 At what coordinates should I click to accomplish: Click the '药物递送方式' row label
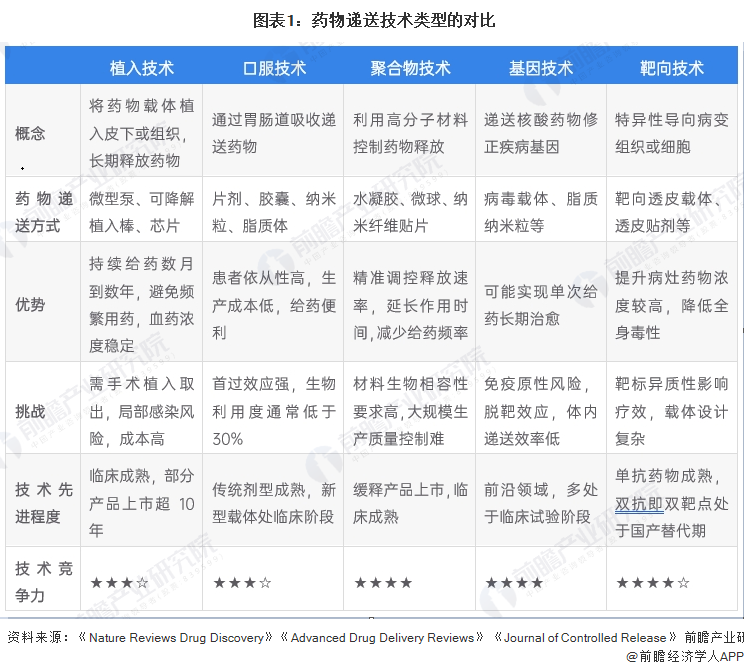click(x=44, y=212)
